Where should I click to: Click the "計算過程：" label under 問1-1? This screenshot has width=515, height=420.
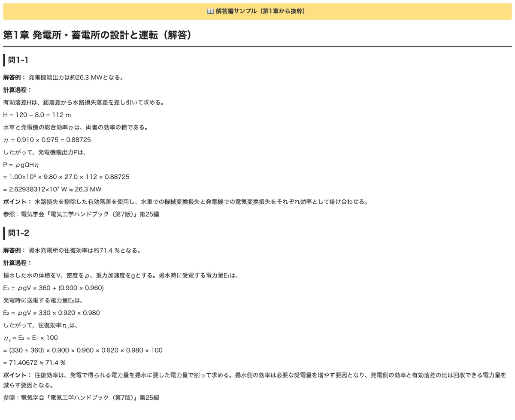click(18, 90)
